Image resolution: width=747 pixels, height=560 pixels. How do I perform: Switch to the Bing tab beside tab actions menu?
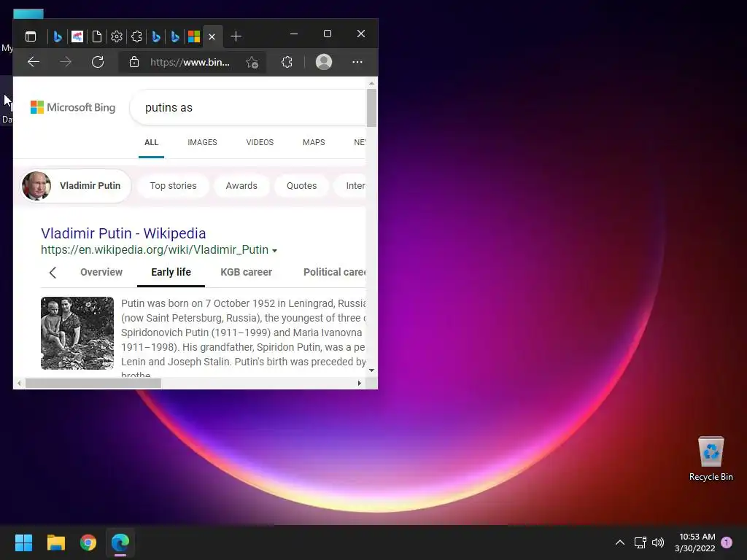coord(58,36)
